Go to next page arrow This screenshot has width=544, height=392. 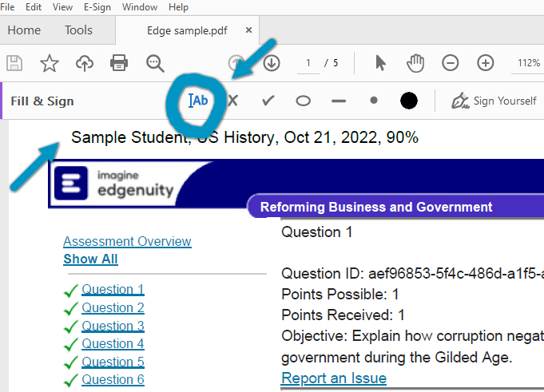[x=272, y=63]
